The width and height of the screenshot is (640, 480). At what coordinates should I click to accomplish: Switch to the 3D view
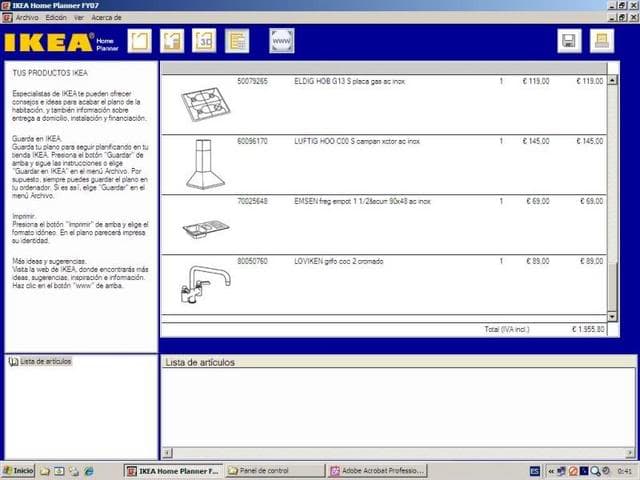tap(204, 41)
